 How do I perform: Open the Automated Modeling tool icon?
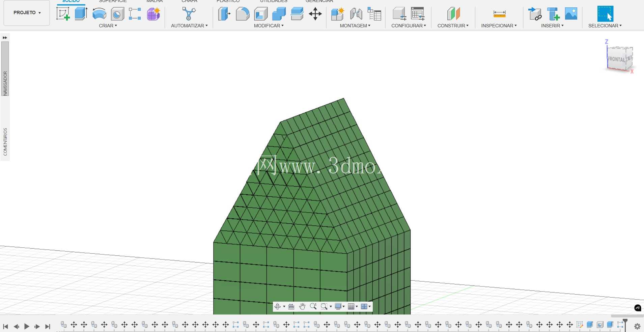click(x=189, y=14)
